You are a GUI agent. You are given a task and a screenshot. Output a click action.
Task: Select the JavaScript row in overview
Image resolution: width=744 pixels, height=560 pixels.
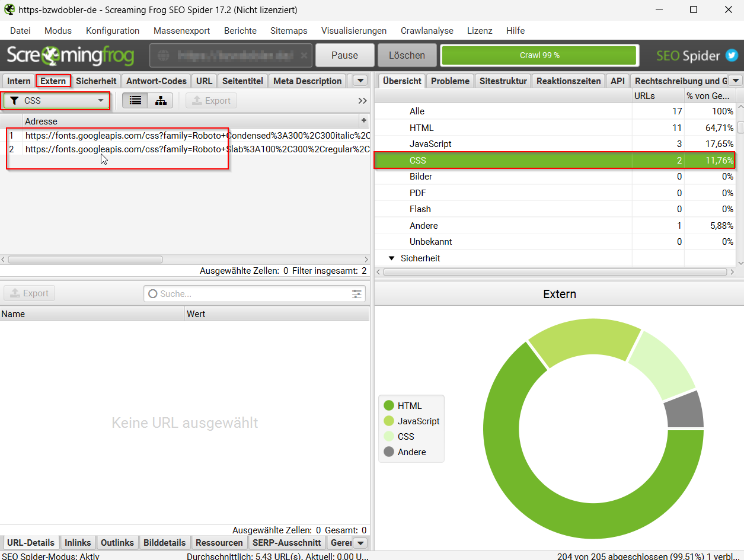pos(555,144)
